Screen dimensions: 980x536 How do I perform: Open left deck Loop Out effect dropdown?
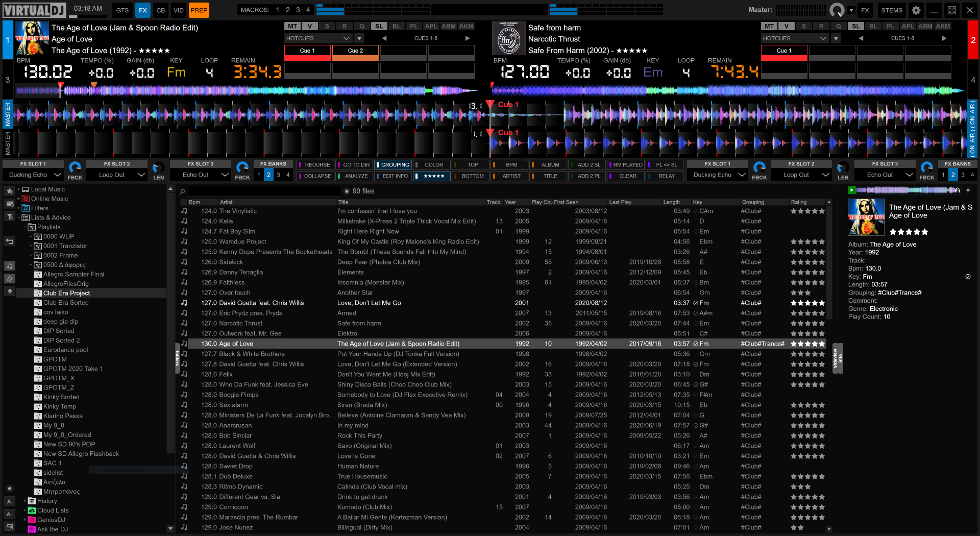[117, 175]
